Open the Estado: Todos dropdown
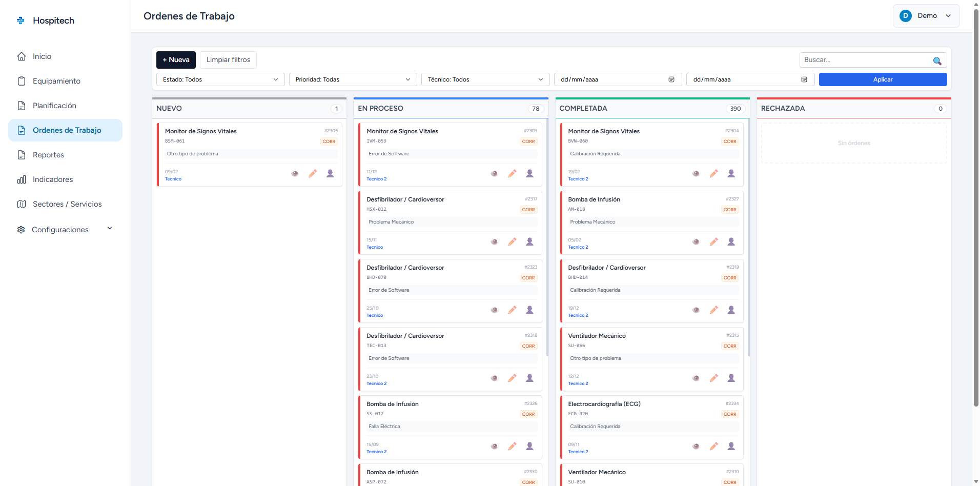The width and height of the screenshot is (980, 486). tap(220, 79)
